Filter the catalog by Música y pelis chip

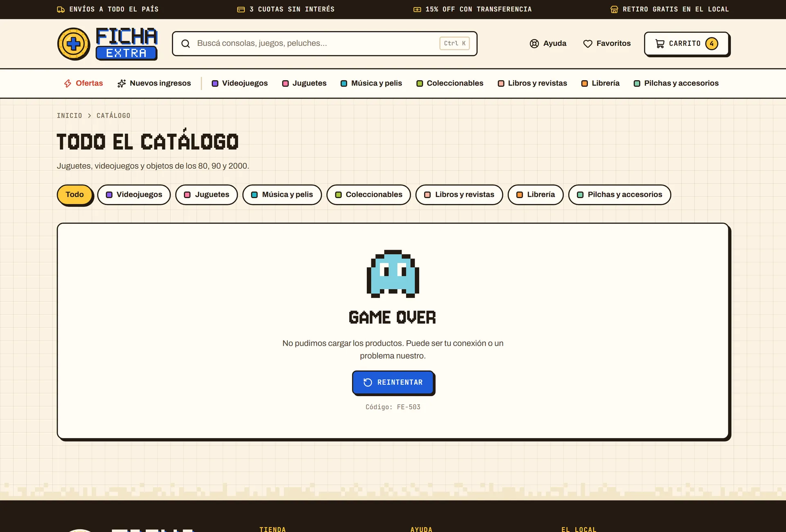[282, 195]
